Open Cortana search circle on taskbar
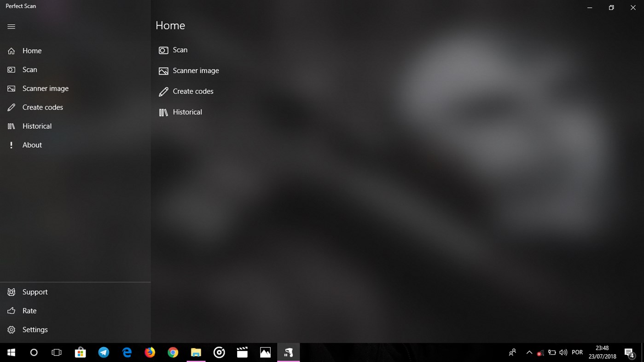Viewport: 644px width, 362px height. point(34,352)
